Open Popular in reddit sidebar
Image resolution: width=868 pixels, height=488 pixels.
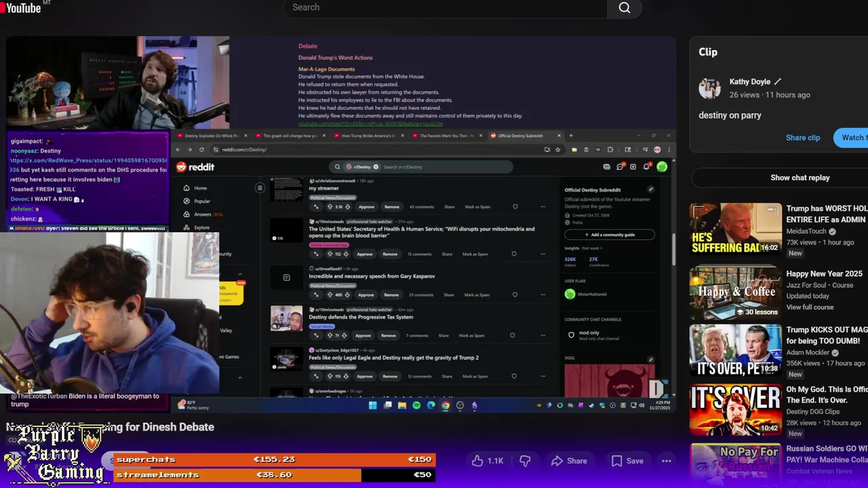coord(197,201)
